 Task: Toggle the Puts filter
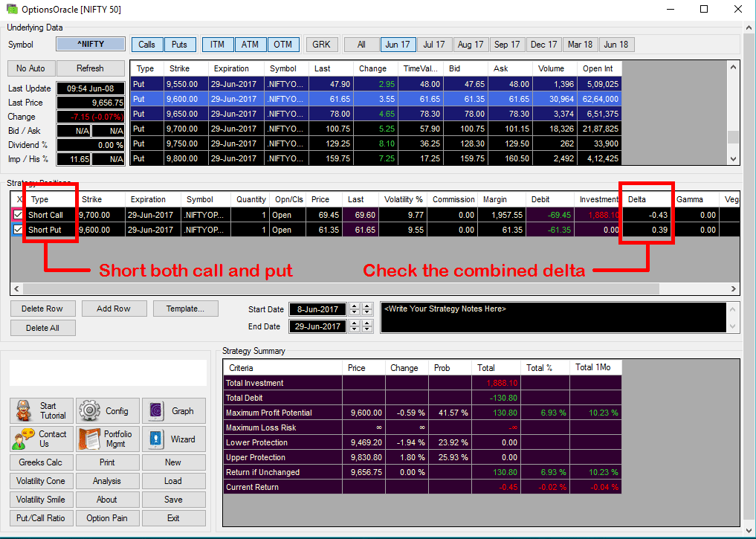[x=179, y=45]
